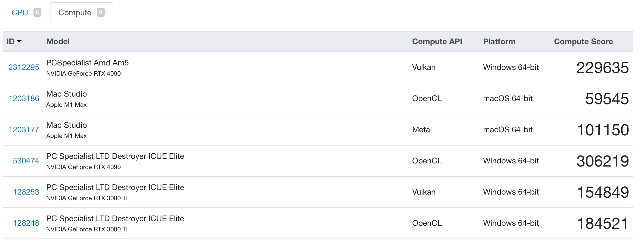The image size is (644, 243).
Task: Open result ID 2312295
Action: coord(24,67)
